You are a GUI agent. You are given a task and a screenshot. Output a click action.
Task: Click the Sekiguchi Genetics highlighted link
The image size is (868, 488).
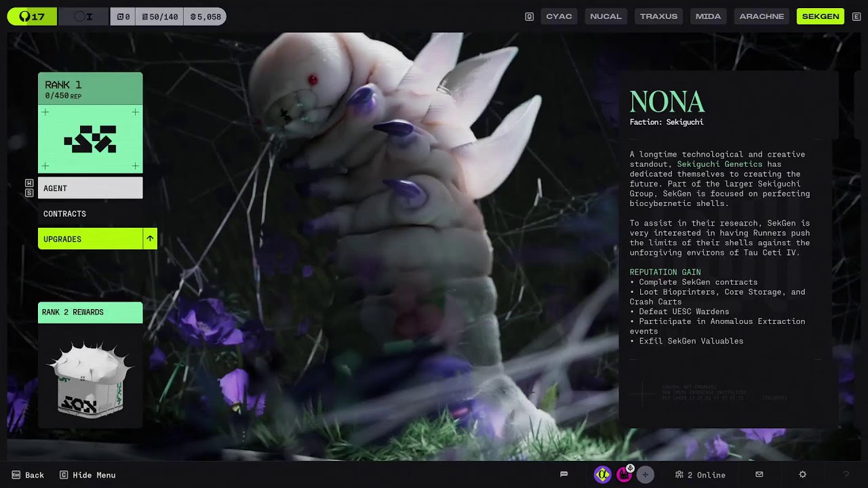click(x=719, y=164)
